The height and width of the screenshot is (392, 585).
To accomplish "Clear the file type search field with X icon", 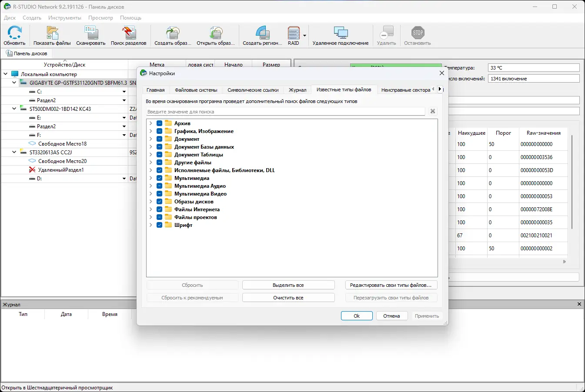I will 433,111.
